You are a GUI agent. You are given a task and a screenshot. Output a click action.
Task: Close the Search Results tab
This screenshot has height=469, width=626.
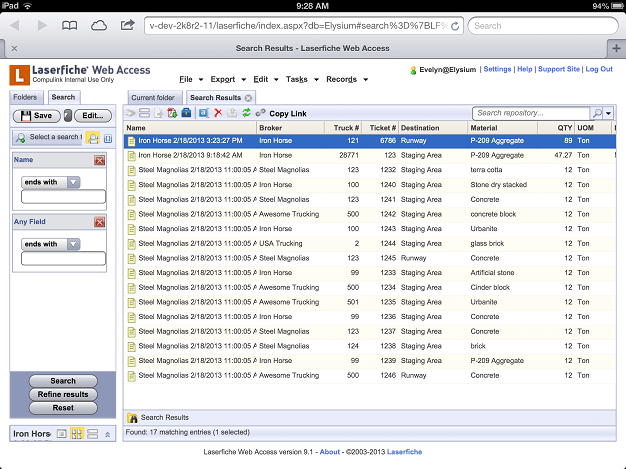(248, 98)
